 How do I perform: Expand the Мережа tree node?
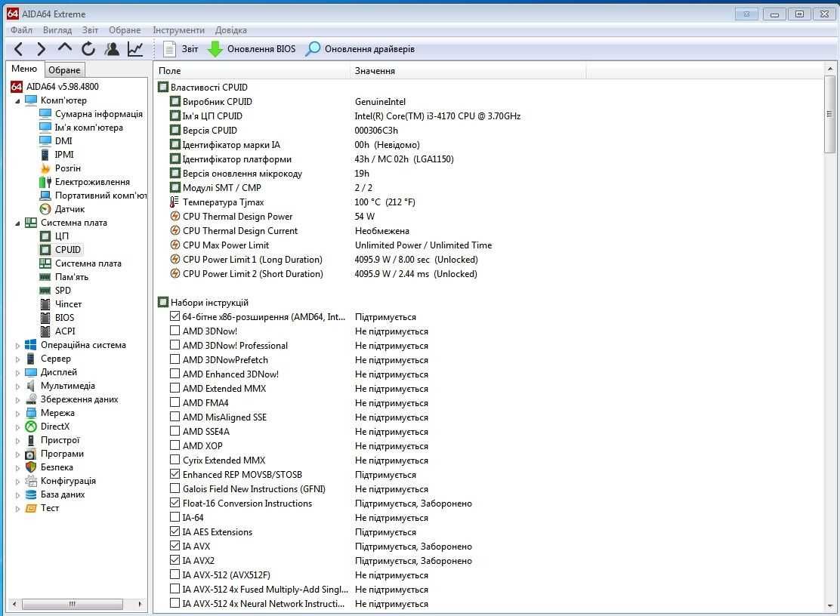click(17, 414)
